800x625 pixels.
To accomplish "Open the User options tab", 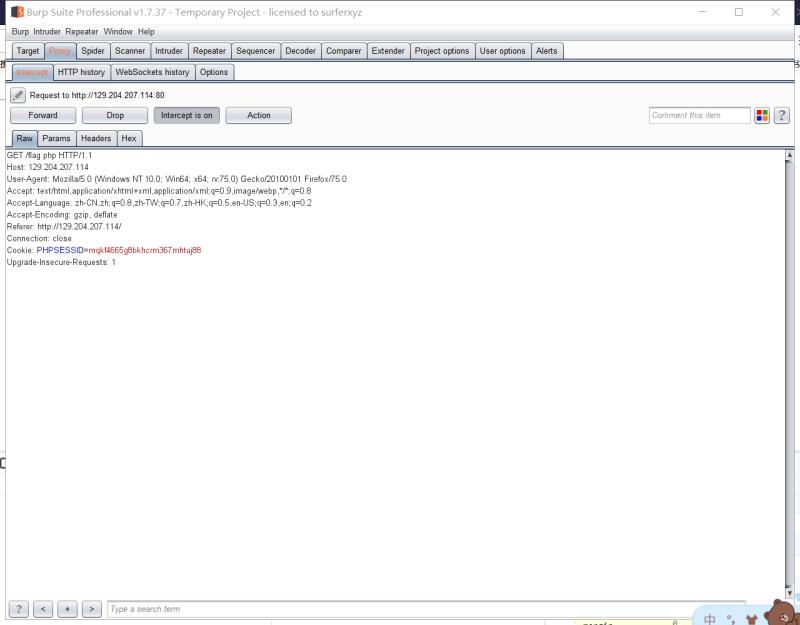I will coord(503,51).
